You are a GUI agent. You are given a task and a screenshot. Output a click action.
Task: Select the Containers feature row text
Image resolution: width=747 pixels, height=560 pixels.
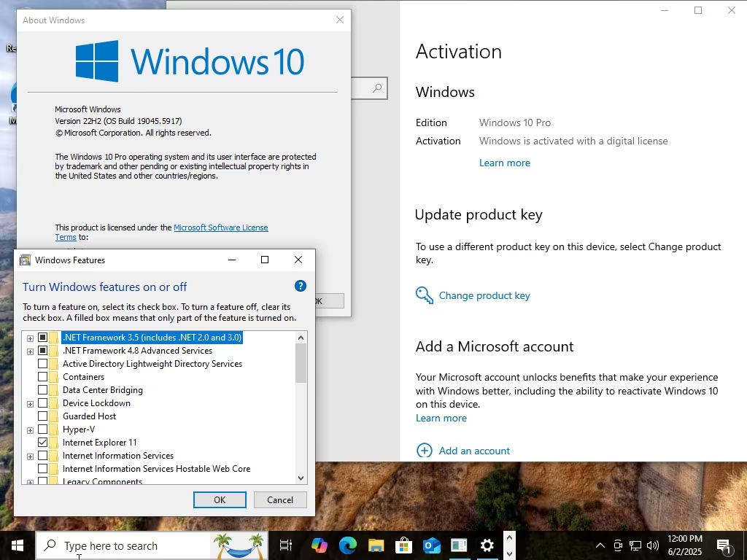pos(83,377)
